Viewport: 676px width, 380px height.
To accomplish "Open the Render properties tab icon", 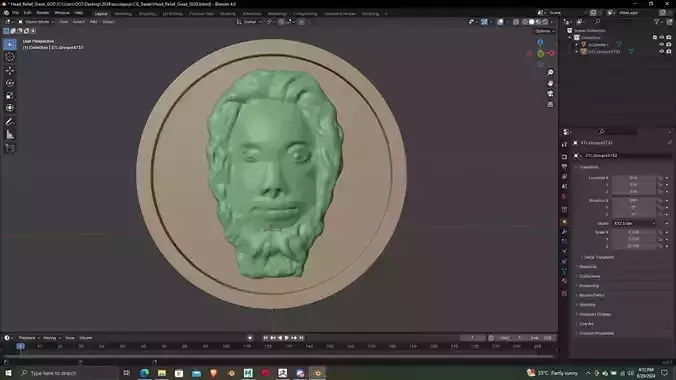I will tap(564, 157).
